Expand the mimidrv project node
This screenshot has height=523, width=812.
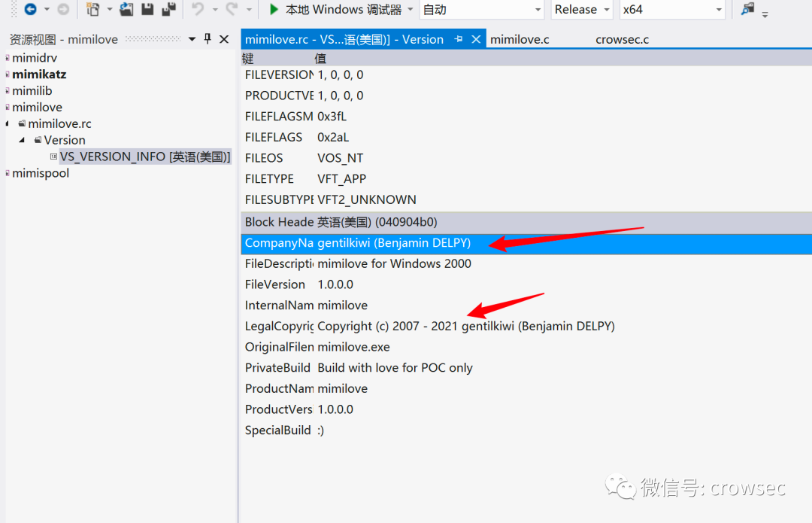coord(8,57)
